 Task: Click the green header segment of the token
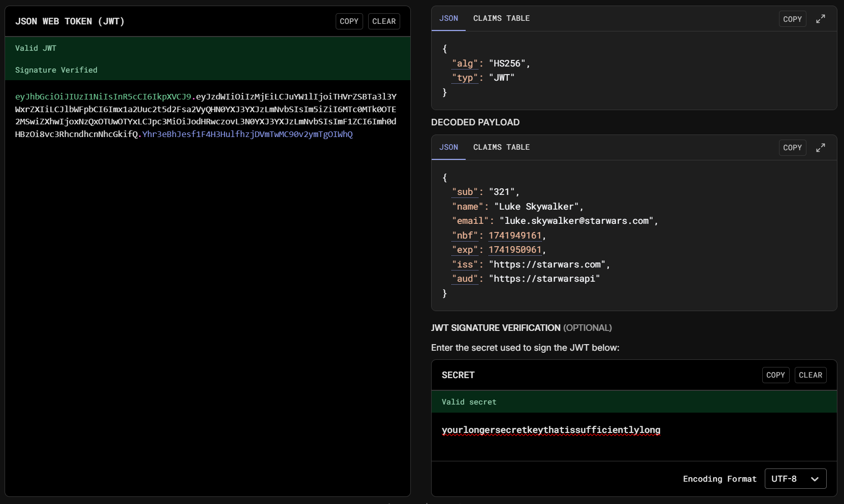point(103,96)
